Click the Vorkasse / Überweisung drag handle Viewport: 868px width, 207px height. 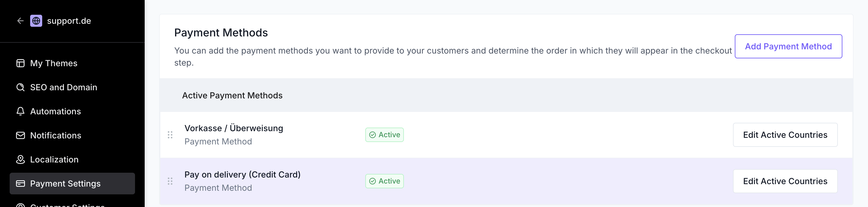(170, 135)
